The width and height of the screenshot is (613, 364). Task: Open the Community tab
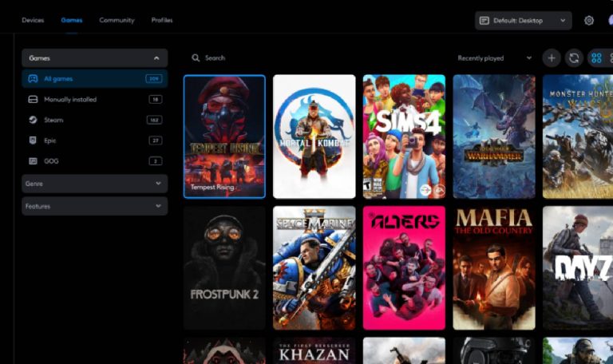point(117,20)
